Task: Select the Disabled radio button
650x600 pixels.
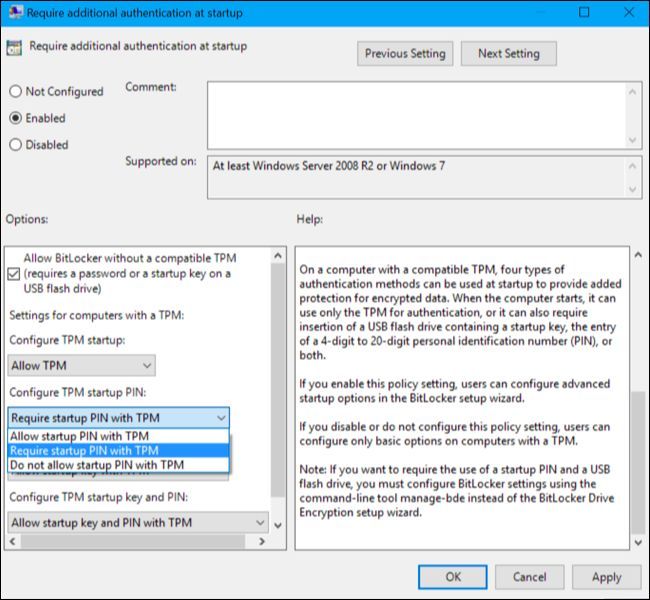Action: pos(15,144)
